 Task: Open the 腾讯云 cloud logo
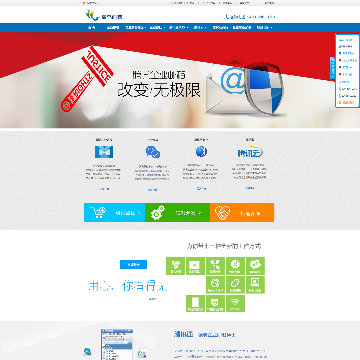point(250,152)
